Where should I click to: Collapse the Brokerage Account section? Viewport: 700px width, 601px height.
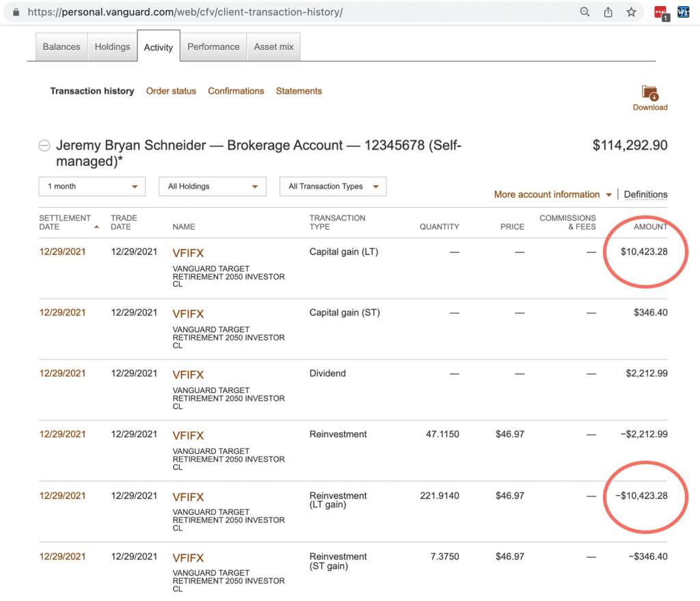click(44, 146)
